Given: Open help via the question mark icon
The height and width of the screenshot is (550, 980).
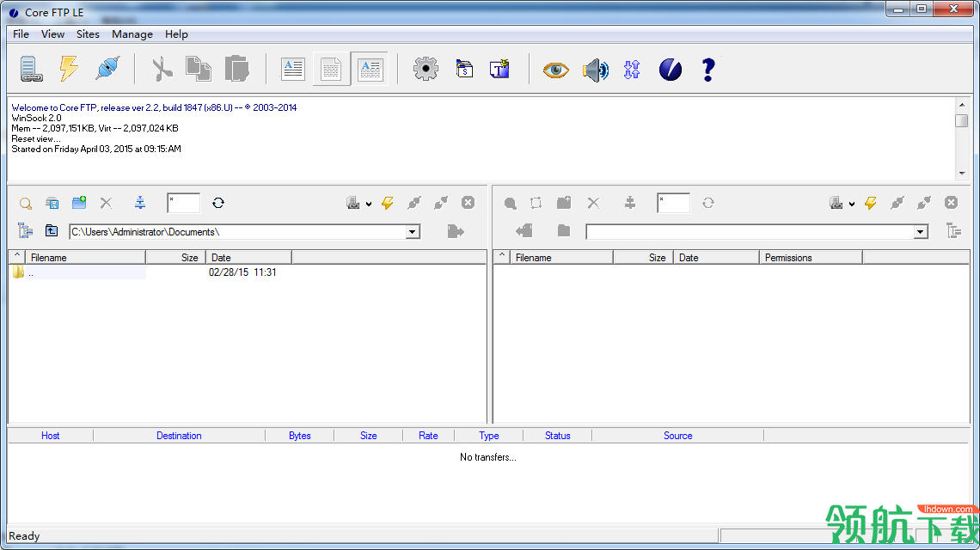Looking at the screenshot, I should (x=708, y=70).
